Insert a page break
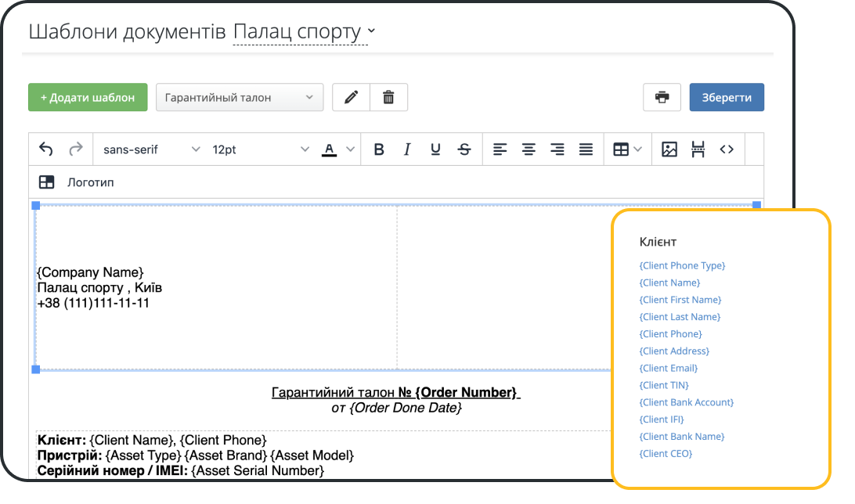 pos(697,149)
